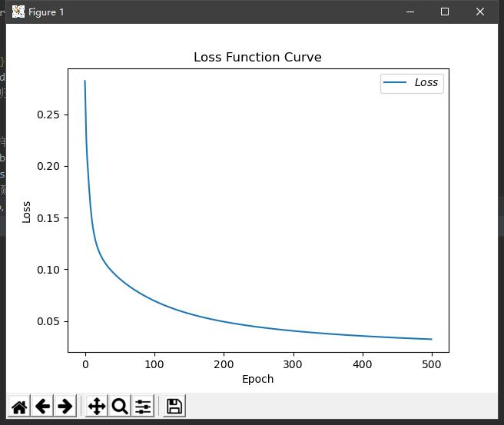Click the 0.25 y-axis tick label
Viewport: 504px width, 425px height.
pos(48,115)
